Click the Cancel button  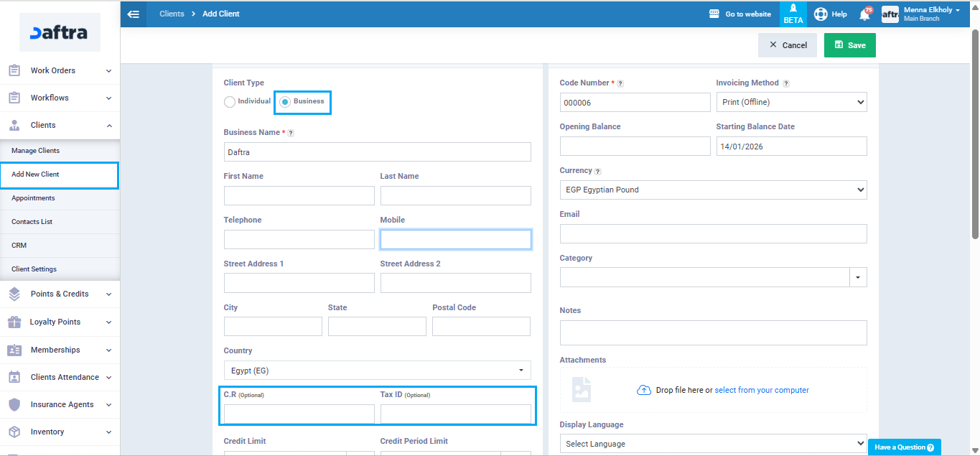pos(787,45)
